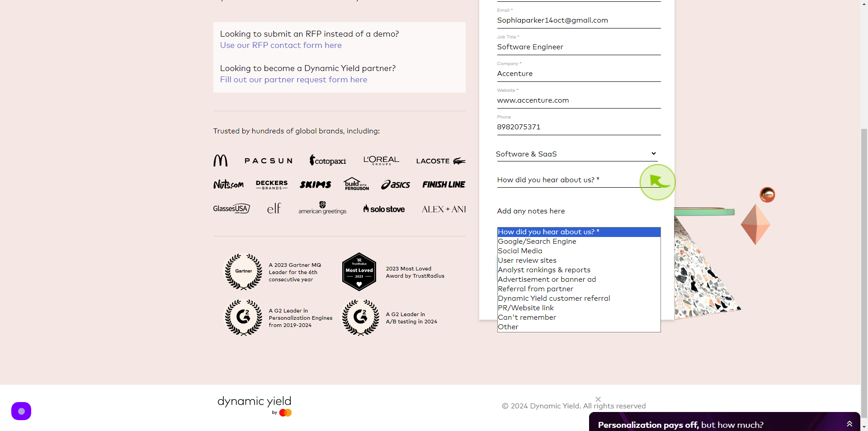The width and height of the screenshot is (868, 431).
Task: Click '2023 Most Loved Award by TrustRadius' text
Action: [415, 272]
